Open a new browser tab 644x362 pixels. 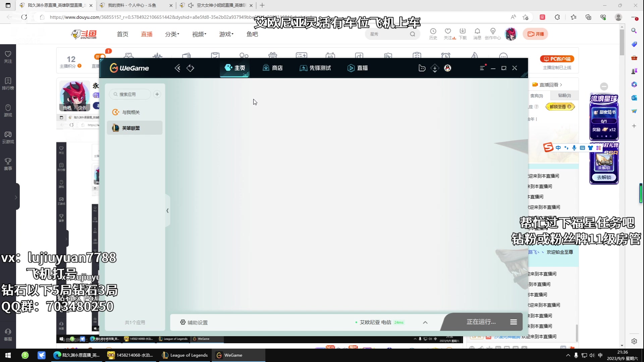pyautogui.click(x=262, y=5)
